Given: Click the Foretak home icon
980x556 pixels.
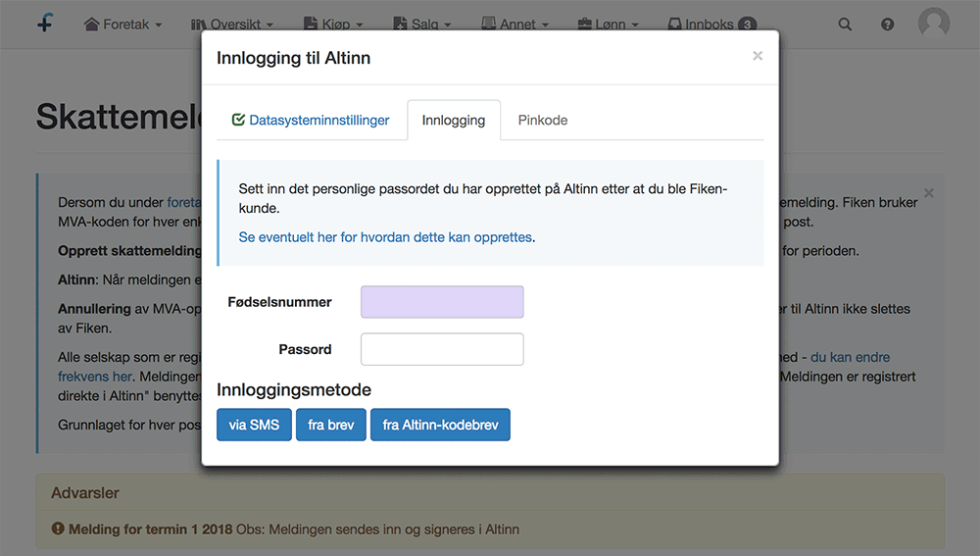Looking at the screenshot, I should pos(91,25).
